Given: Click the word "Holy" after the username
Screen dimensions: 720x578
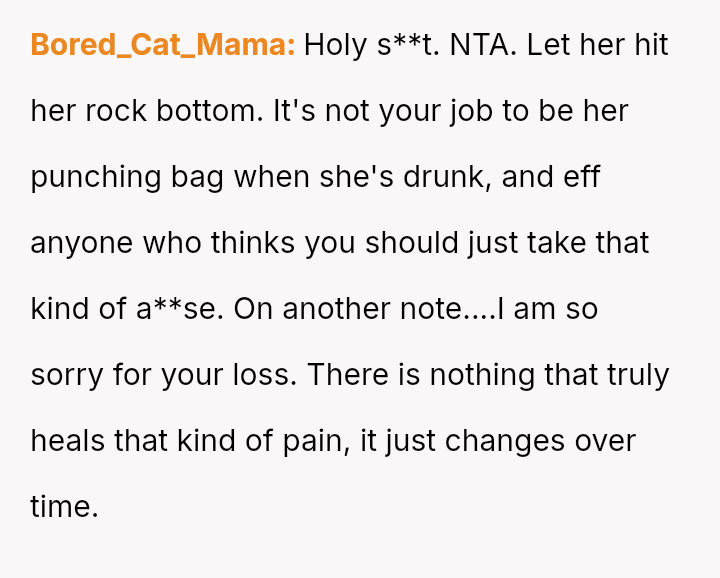Looking at the screenshot, I should coord(335,45).
